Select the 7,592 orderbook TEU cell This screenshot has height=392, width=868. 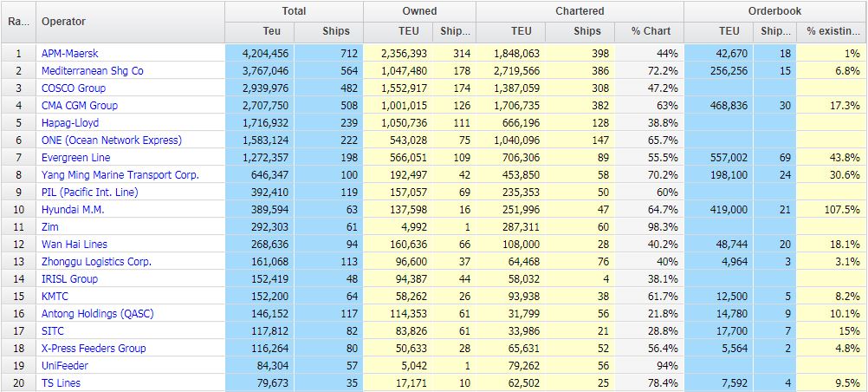[718, 383]
